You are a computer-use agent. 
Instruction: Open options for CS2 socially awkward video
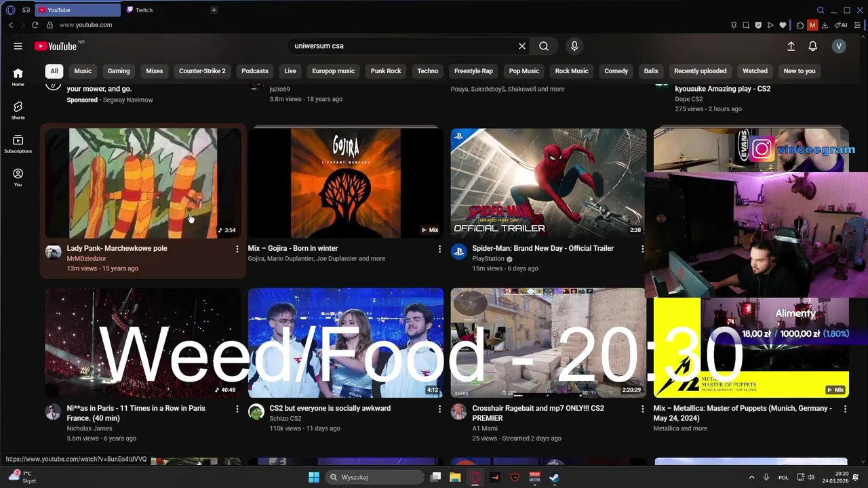pyautogui.click(x=439, y=409)
